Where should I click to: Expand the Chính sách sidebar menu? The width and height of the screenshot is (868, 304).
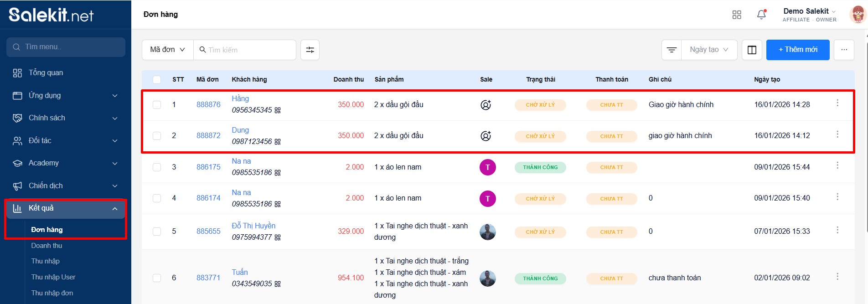(66, 118)
